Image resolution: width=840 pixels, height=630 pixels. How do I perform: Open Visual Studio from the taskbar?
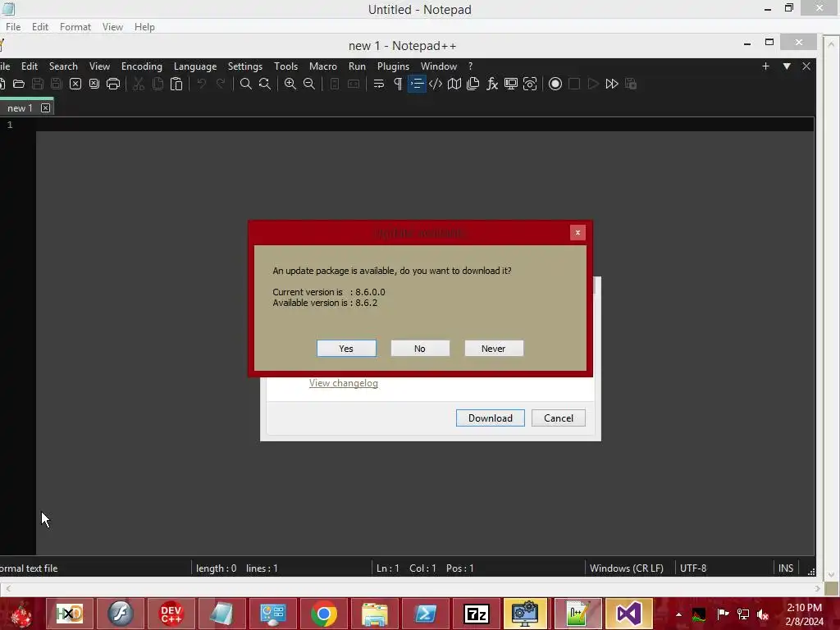(628, 614)
